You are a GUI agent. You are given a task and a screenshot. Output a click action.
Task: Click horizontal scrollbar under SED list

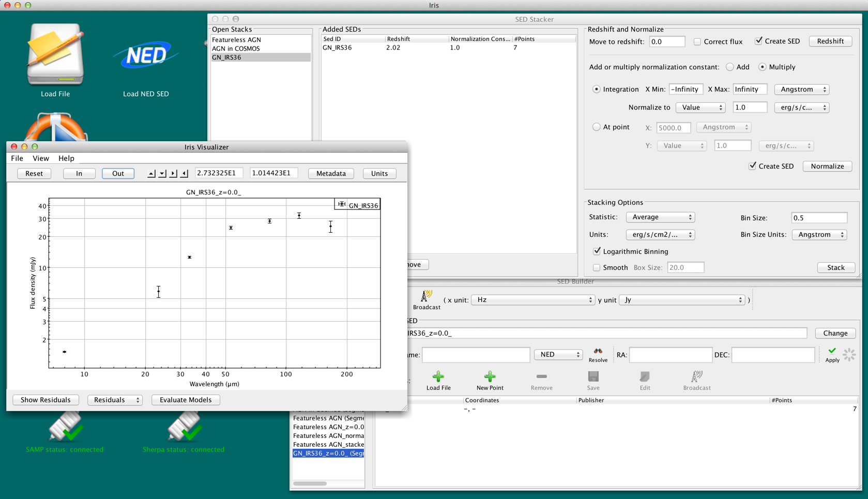(x=310, y=483)
